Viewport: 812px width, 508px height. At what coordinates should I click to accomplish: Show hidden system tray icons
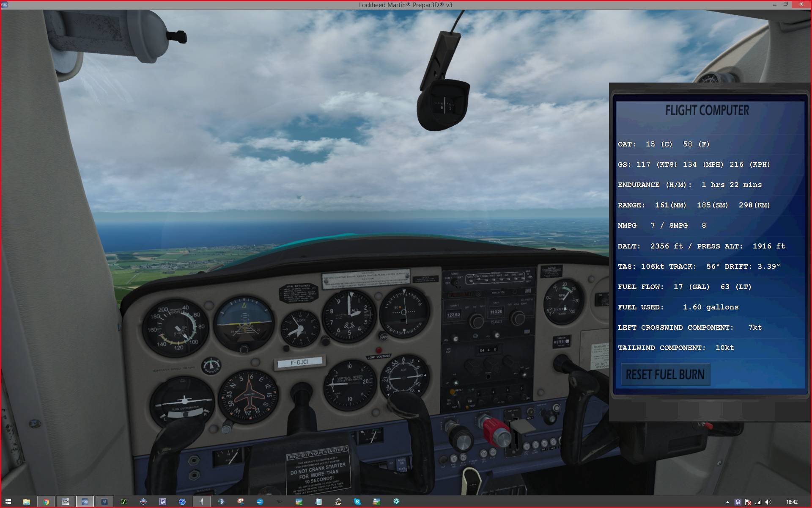pyautogui.click(x=727, y=502)
